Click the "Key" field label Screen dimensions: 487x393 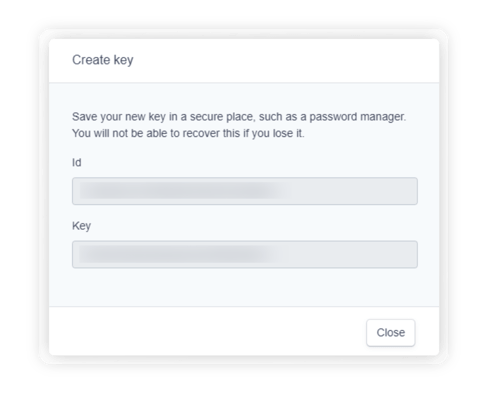pyautogui.click(x=81, y=226)
